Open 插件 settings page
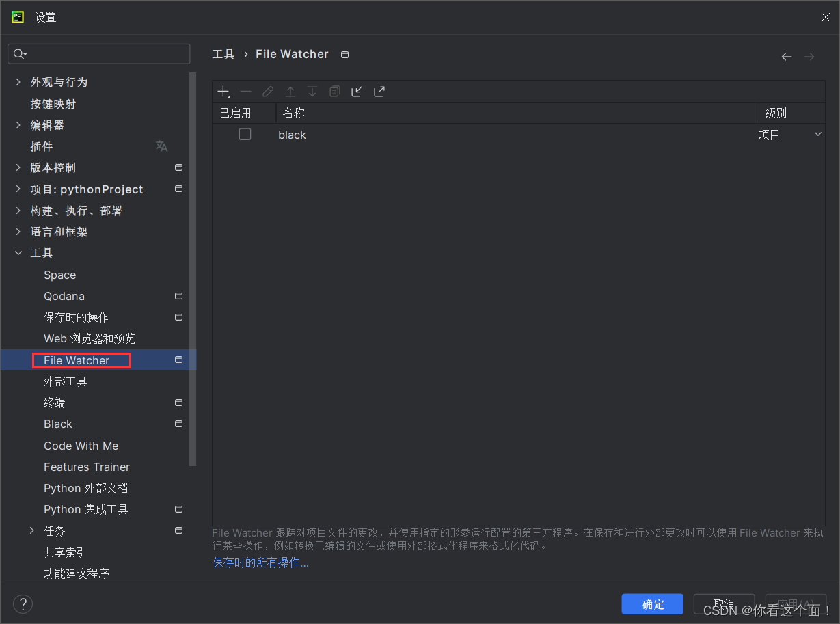840x624 pixels. click(42, 146)
